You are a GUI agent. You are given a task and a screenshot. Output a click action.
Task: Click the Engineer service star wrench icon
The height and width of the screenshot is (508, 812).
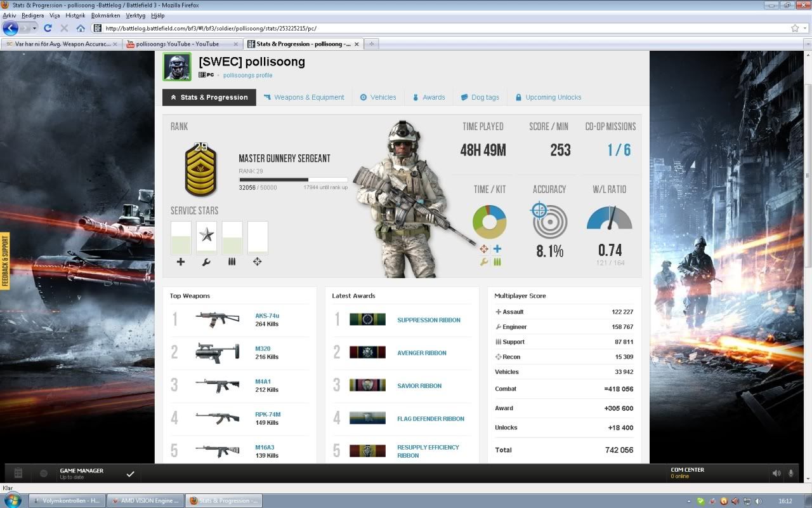(206, 262)
